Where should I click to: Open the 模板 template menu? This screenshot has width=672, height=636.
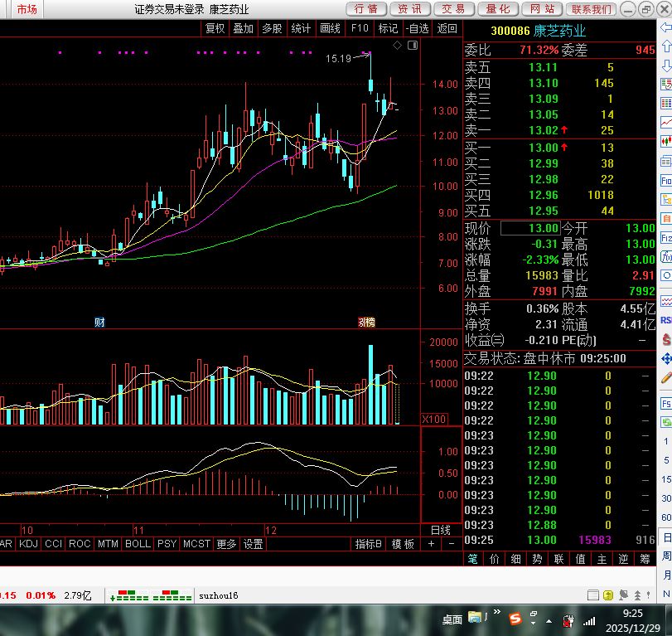click(x=403, y=544)
